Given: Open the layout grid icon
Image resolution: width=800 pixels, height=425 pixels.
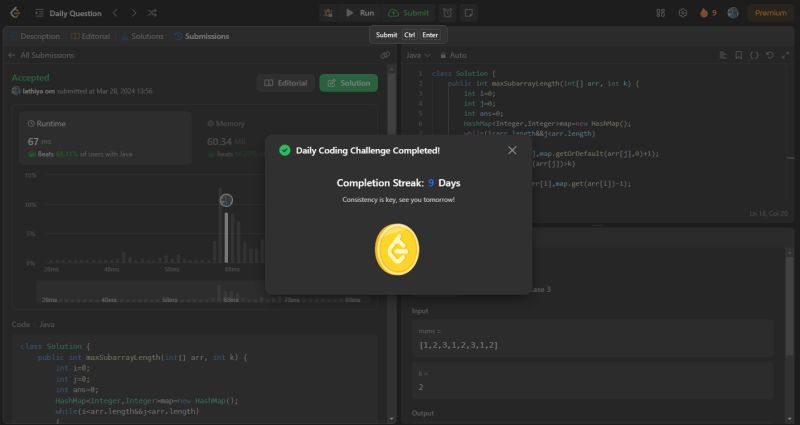Looking at the screenshot, I should tap(660, 13).
